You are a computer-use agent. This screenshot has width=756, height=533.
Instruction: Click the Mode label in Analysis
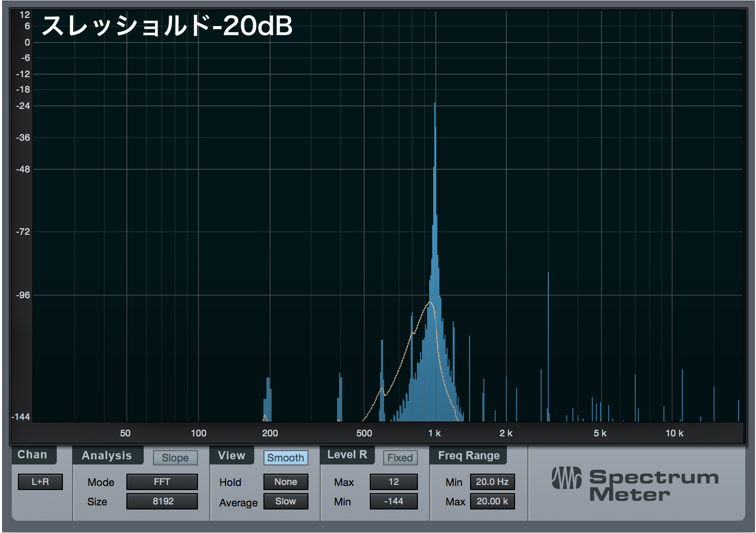pos(101,482)
